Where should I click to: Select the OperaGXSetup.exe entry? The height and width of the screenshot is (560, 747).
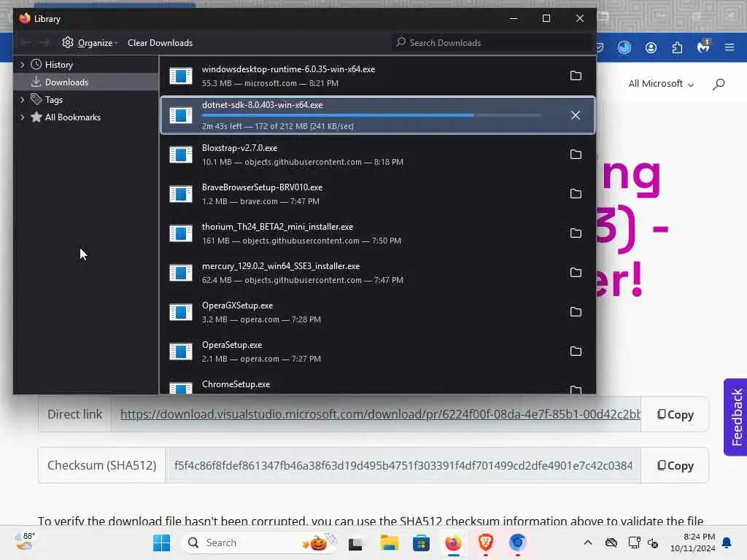(x=378, y=312)
